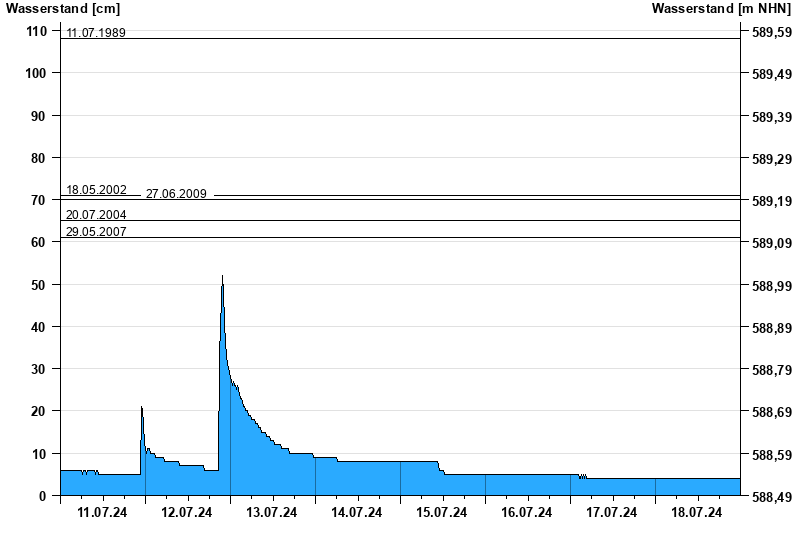Click the 20.07.2004 reference line label

[x=96, y=215]
